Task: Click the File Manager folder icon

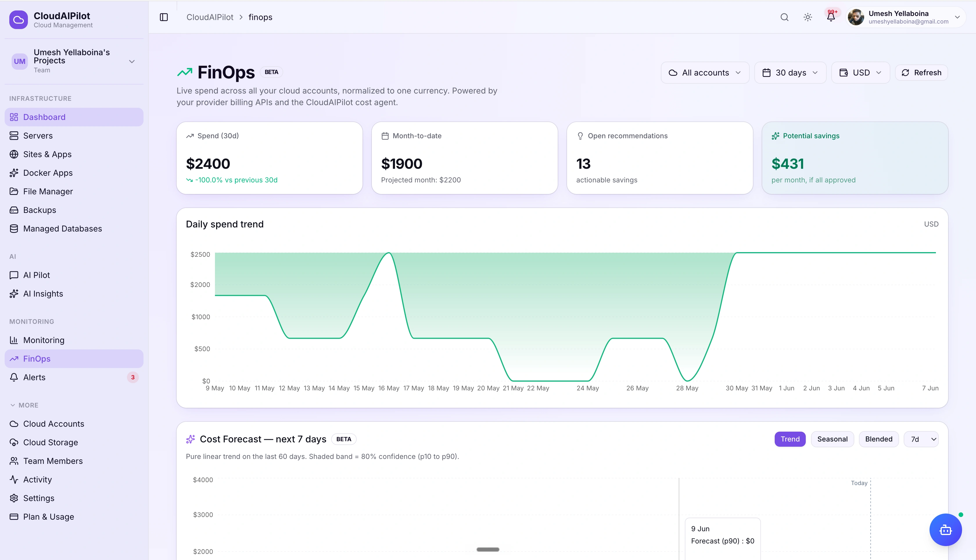Action: pos(14,191)
